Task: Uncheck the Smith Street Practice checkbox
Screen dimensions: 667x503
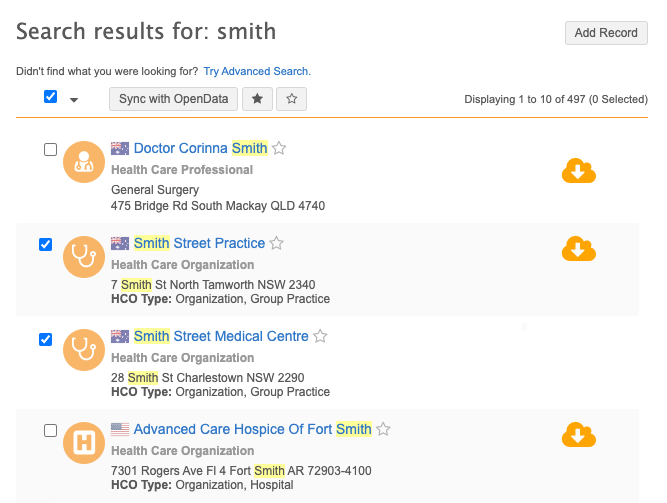Action: pos(45,245)
